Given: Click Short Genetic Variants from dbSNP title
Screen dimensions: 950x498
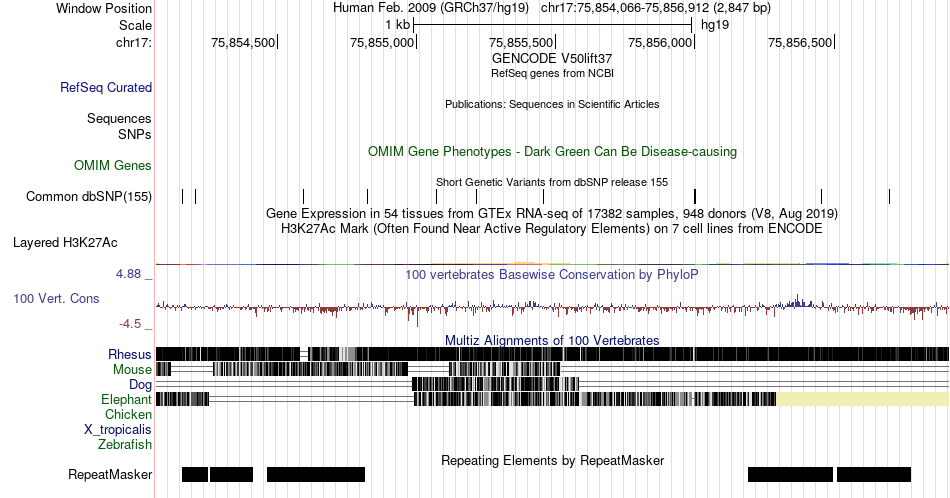Looking at the screenshot, I should click(552, 182).
